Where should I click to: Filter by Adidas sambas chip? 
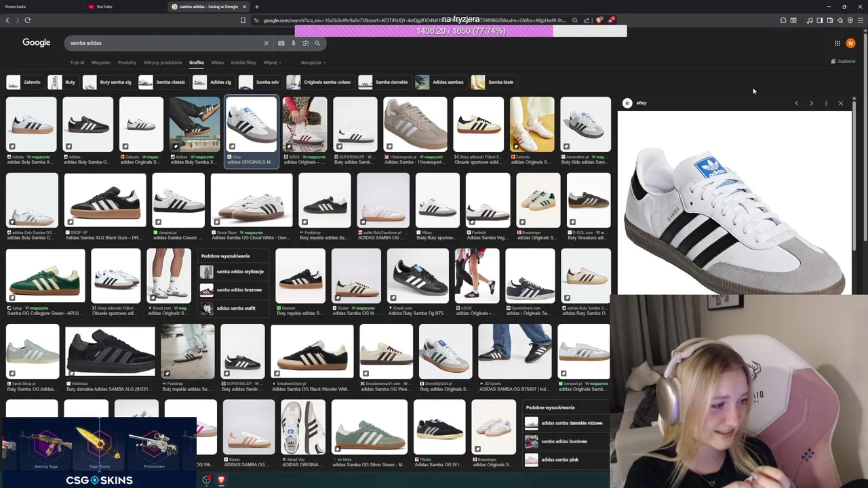point(441,82)
